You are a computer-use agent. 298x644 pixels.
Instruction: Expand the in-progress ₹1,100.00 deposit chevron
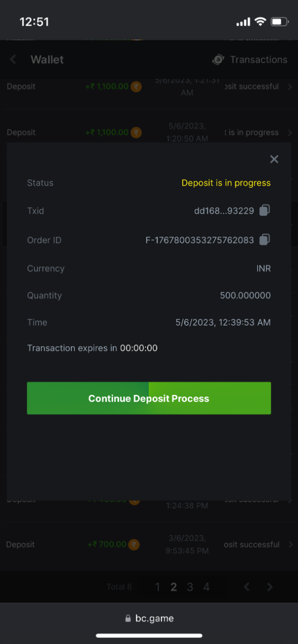[290, 133]
